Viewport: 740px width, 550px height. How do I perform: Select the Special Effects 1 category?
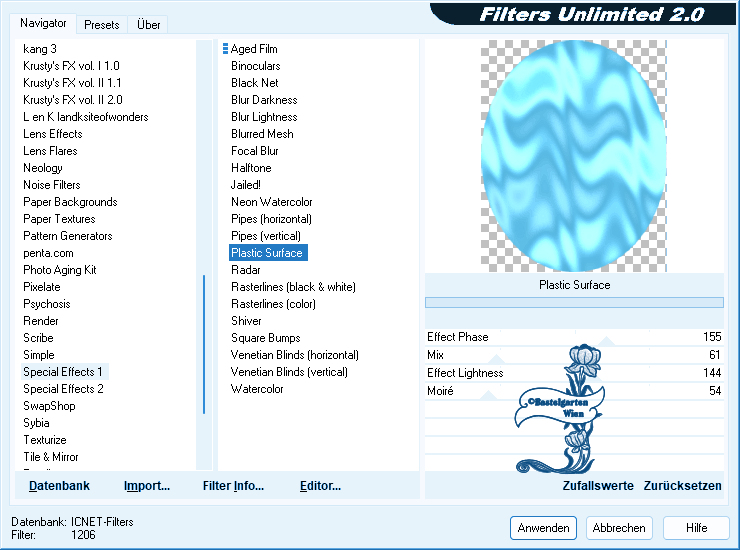point(63,372)
